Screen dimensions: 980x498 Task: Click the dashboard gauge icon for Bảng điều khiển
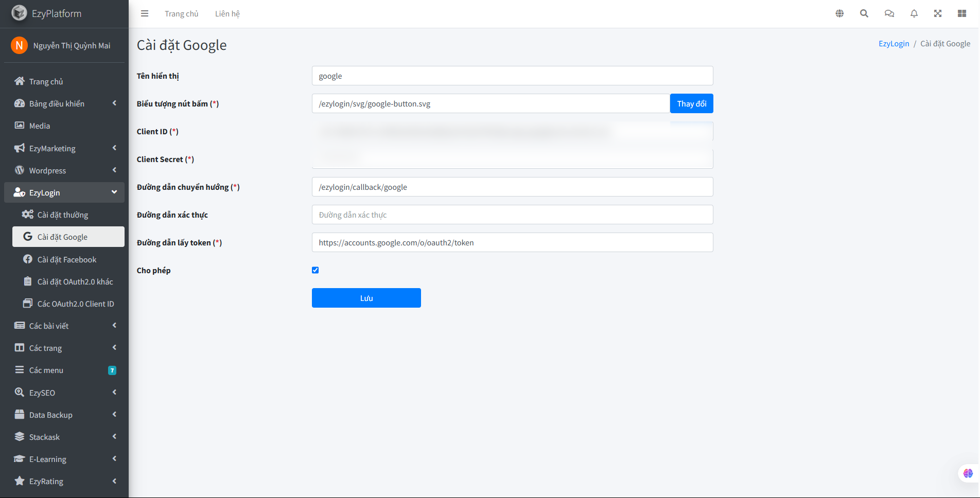[20, 103]
